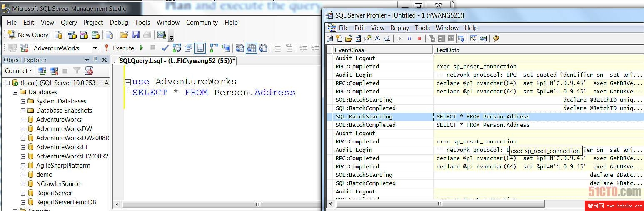The width and height of the screenshot is (644, 211).
Task: Click the TextData column header
Action: pyautogui.click(x=539, y=50)
